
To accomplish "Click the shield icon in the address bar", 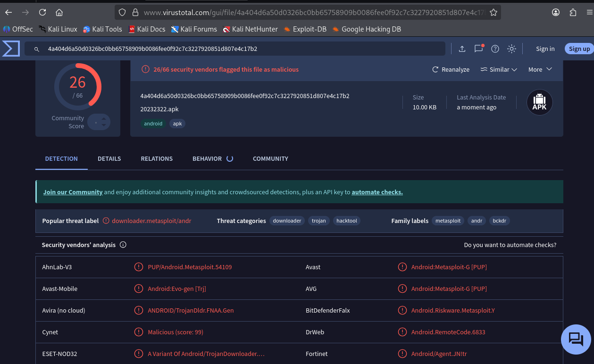I will [x=122, y=12].
